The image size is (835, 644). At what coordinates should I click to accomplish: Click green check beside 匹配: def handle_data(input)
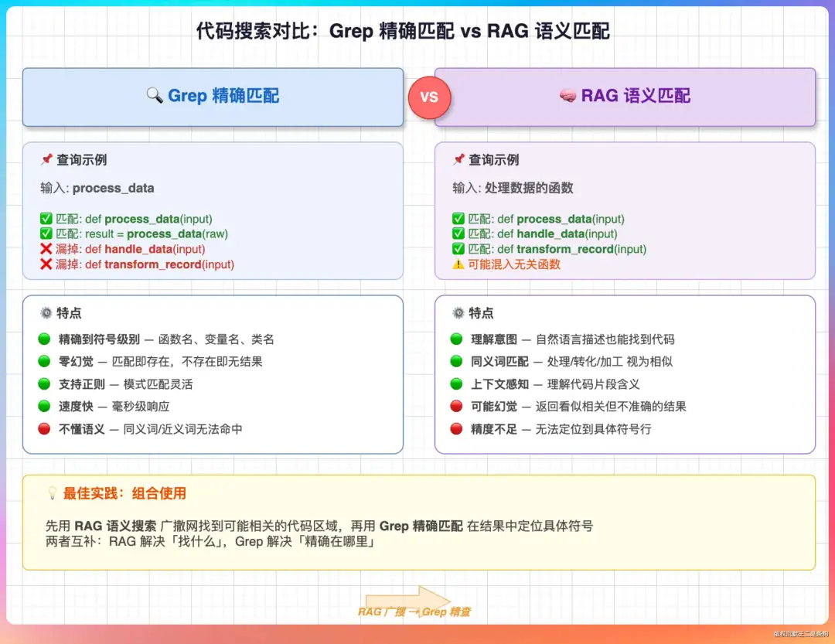(x=458, y=233)
